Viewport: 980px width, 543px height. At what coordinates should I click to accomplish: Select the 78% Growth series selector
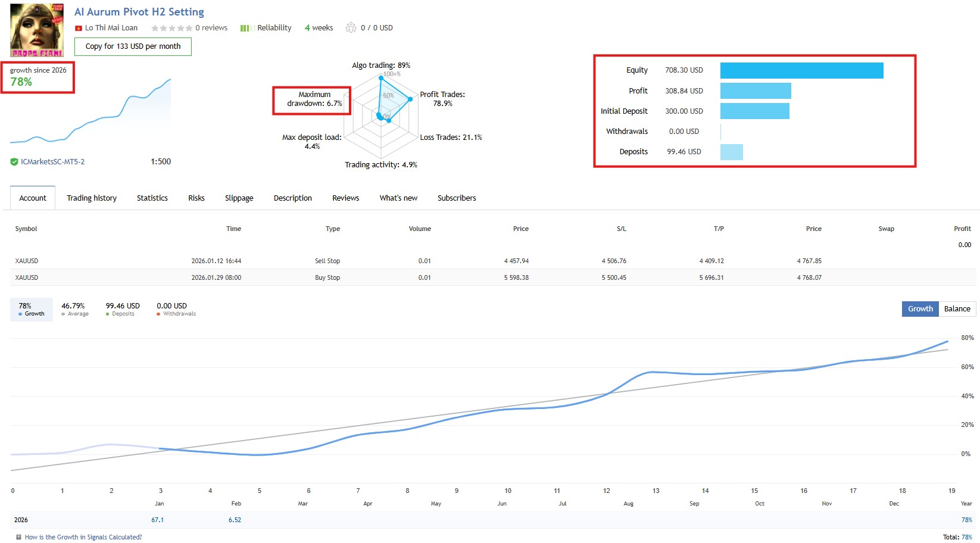pyautogui.click(x=32, y=310)
